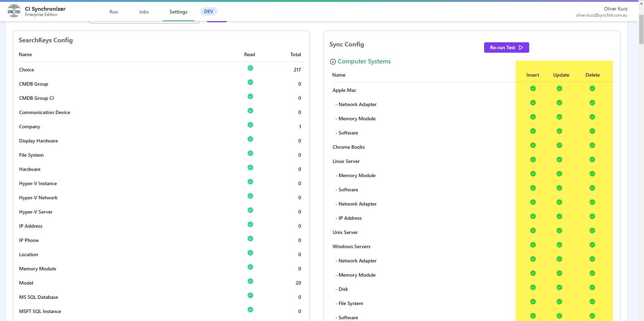
Task: Click the Total column header
Action: pos(295,54)
